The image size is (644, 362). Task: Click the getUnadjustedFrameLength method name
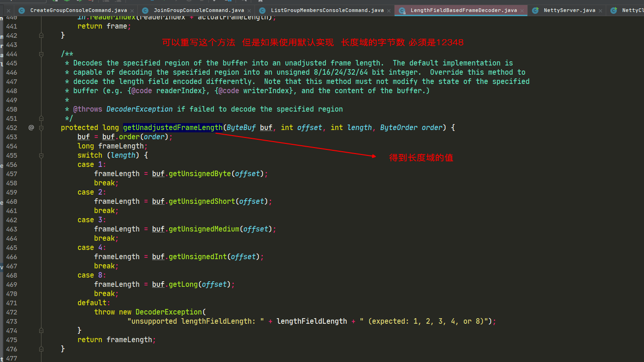point(172,128)
